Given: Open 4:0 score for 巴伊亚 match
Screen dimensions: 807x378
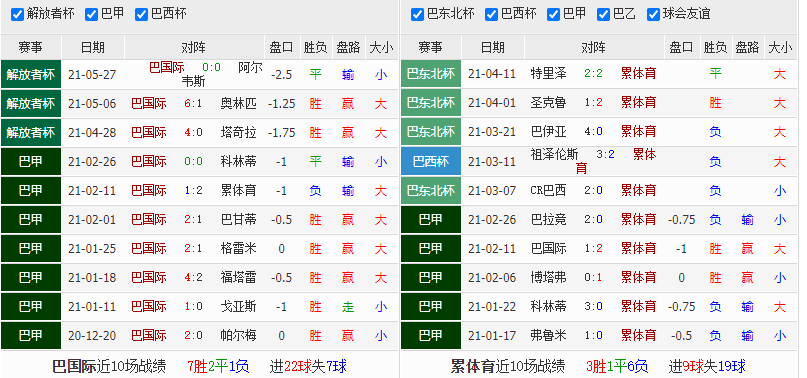Looking at the screenshot, I should (593, 132).
